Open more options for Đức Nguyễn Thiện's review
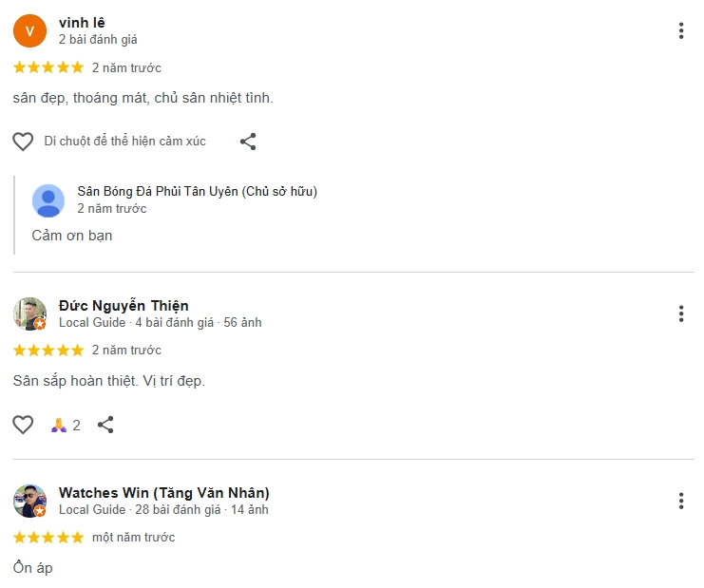The height and width of the screenshot is (588, 704). [x=681, y=313]
